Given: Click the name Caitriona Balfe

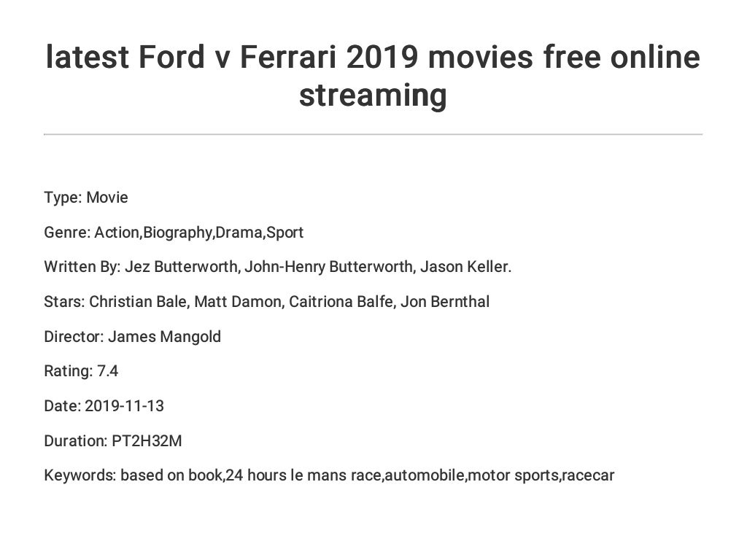Looking at the screenshot, I should click(341, 302).
